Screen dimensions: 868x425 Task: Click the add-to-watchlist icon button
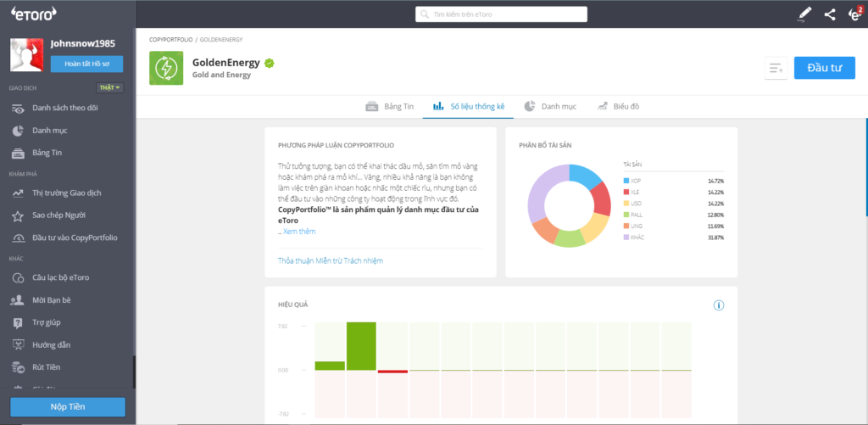click(x=776, y=68)
